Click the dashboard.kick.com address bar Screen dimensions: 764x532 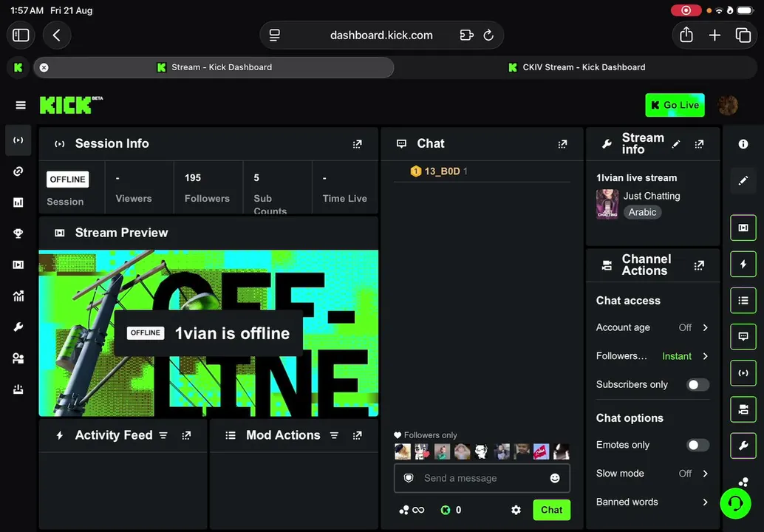[x=381, y=35]
